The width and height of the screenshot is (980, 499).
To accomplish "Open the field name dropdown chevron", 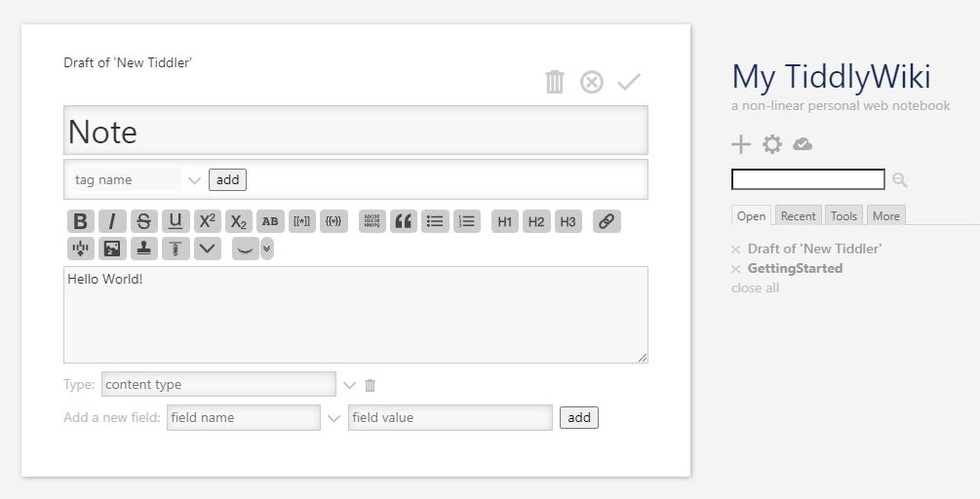I will pyautogui.click(x=333, y=418).
